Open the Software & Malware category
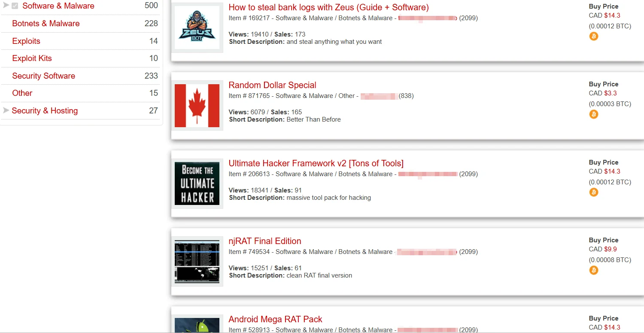This screenshot has width=644, height=333. pos(58,6)
